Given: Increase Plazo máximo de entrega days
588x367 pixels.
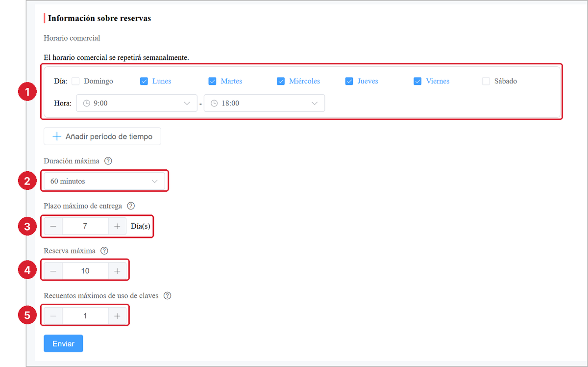Looking at the screenshot, I should [117, 227].
